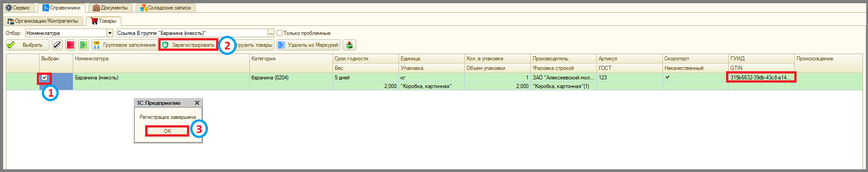Click the Кол. в упаковке column header
This screenshot has height=172, width=868.
pyautogui.click(x=497, y=59)
